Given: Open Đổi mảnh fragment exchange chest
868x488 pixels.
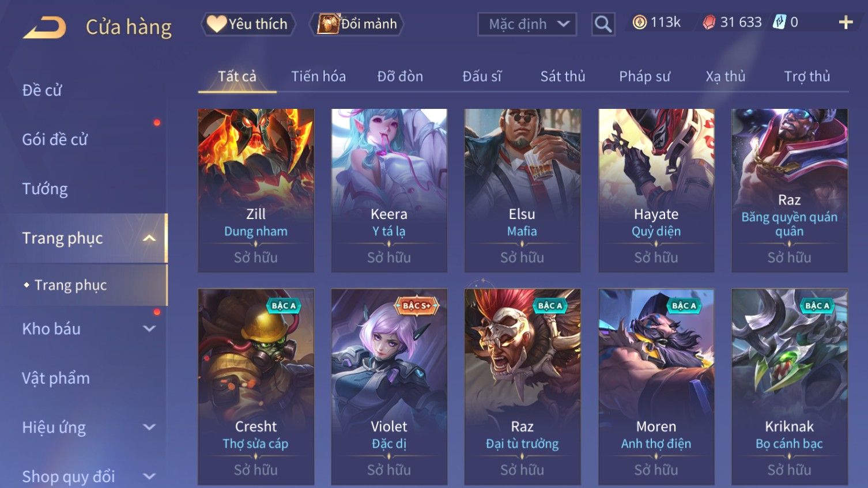Looking at the screenshot, I should 357,24.
